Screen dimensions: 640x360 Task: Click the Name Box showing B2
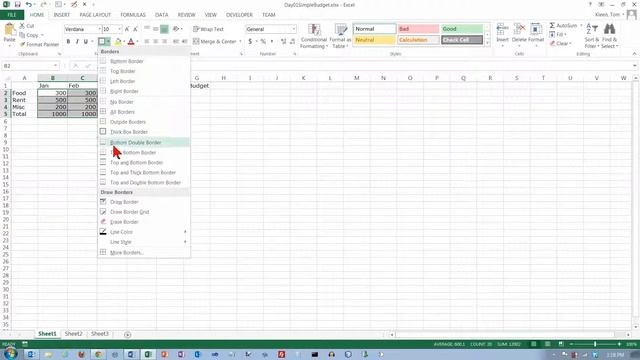click(x=27, y=66)
